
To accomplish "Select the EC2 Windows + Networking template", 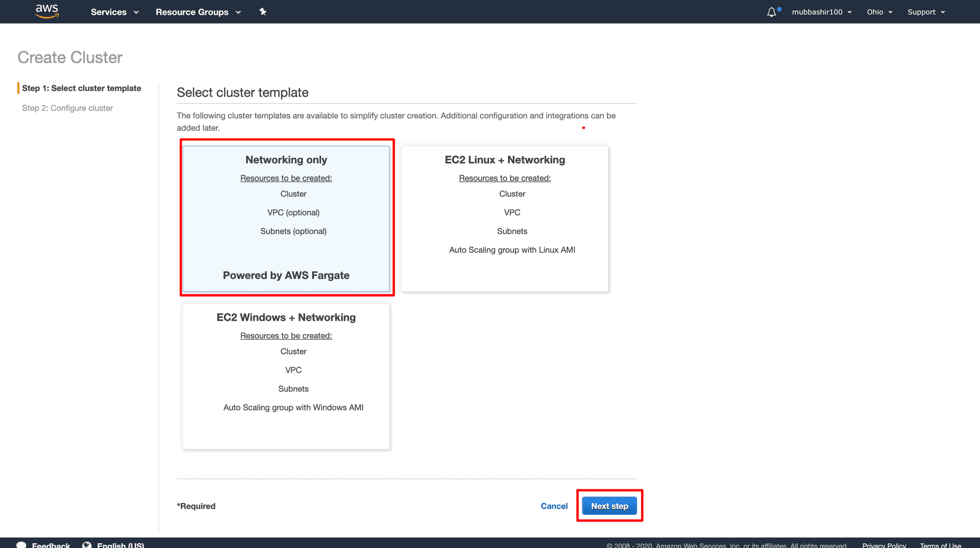I will tap(286, 376).
